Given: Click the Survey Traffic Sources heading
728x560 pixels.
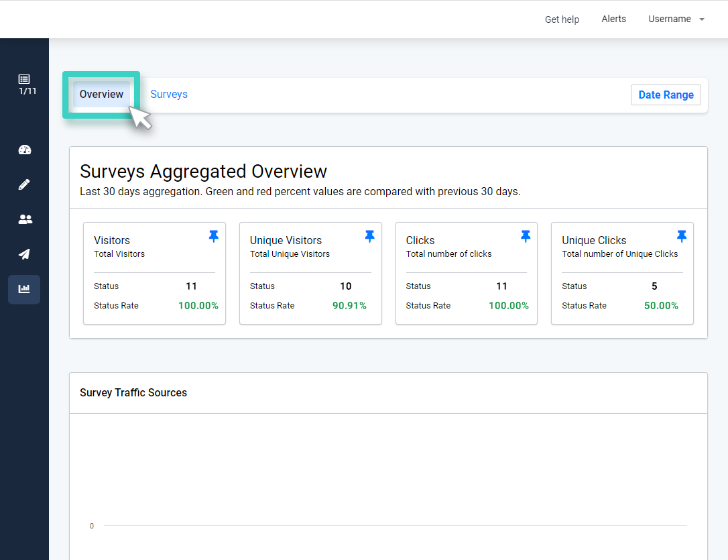Looking at the screenshot, I should point(133,392).
